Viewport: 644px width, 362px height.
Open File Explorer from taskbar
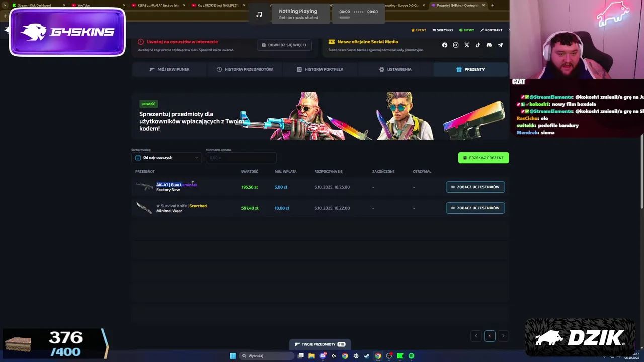pyautogui.click(x=311, y=356)
